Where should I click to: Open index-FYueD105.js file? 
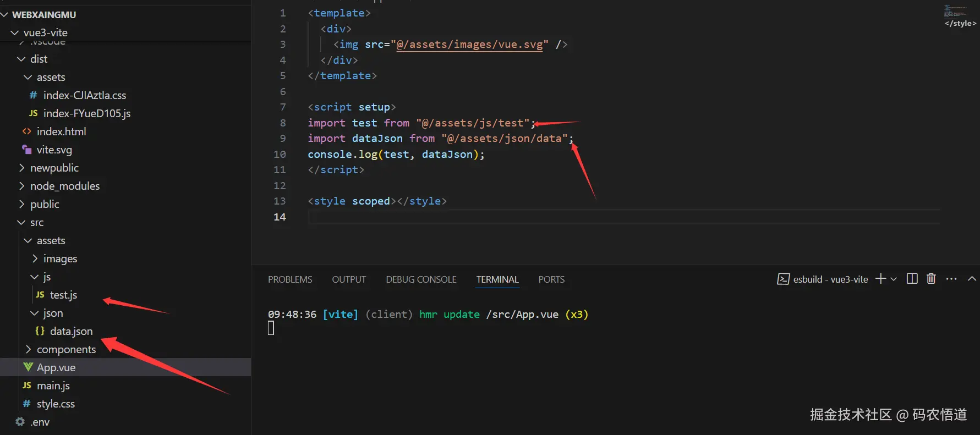87,113
